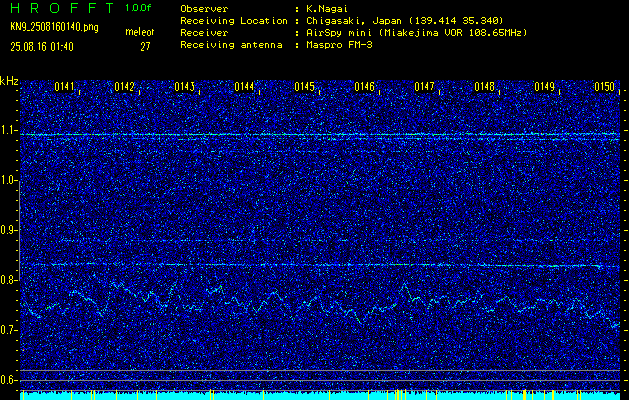
Task: Click the timestamp 25.08.16 01:40
Action: [x=42, y=47]
